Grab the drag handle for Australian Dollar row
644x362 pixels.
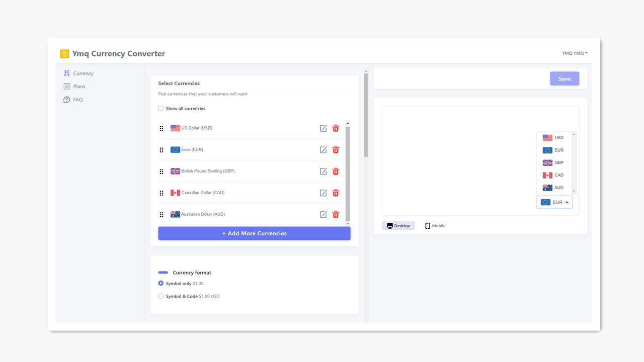tap(162, 215)
